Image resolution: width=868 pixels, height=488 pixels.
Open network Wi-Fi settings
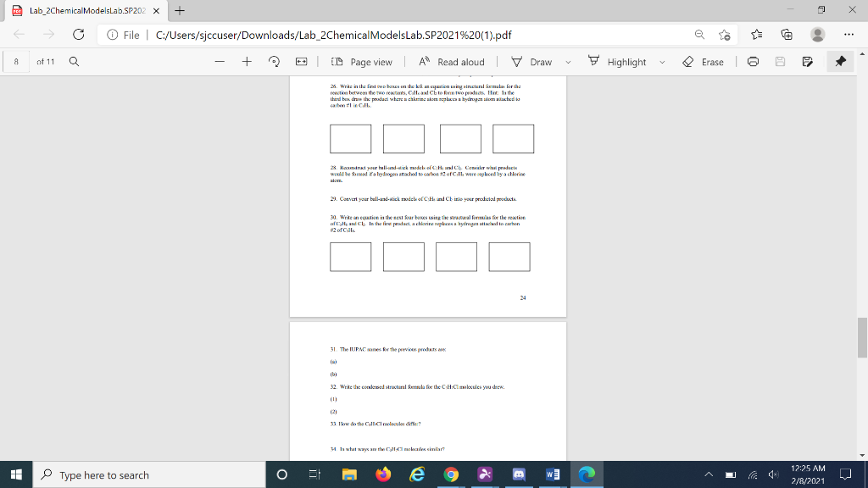coord(753,474)
